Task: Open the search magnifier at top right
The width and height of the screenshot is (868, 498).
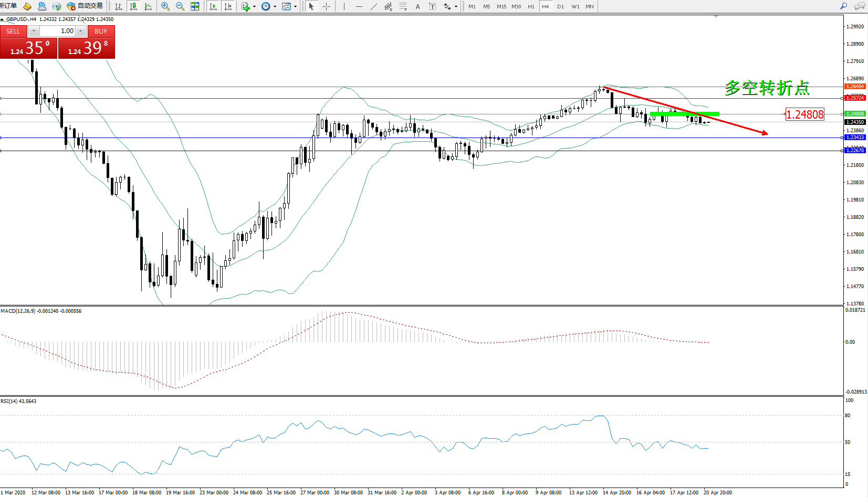Action: (843, 6)
